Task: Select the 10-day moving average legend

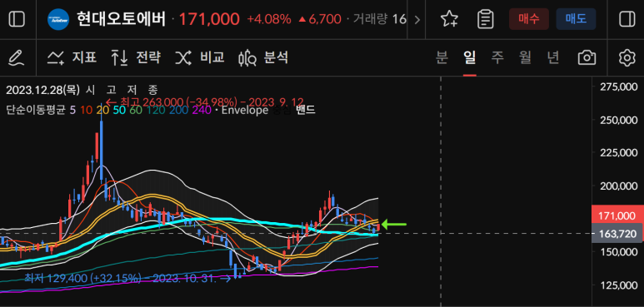Action: click(86, 110)
